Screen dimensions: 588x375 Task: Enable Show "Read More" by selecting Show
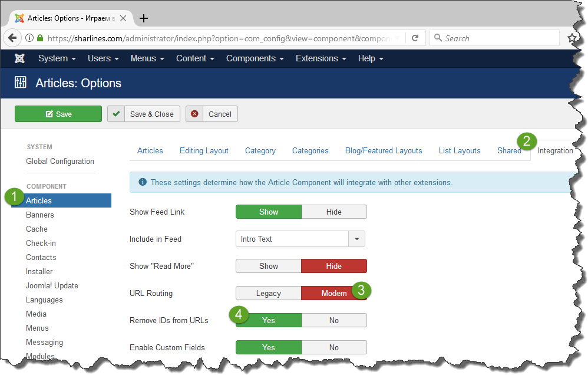click(x=268, y=266)
